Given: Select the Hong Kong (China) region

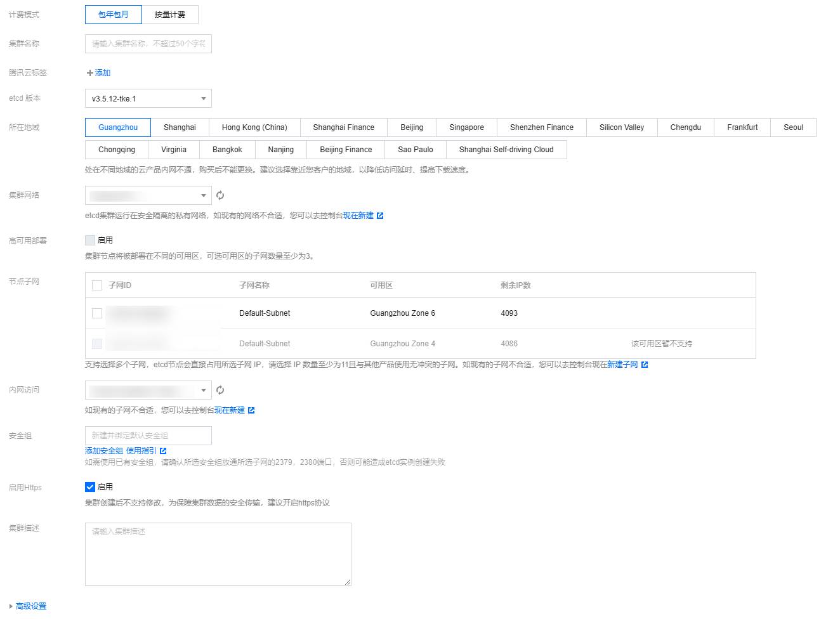Looking at the screenshot, I should 254,127.
